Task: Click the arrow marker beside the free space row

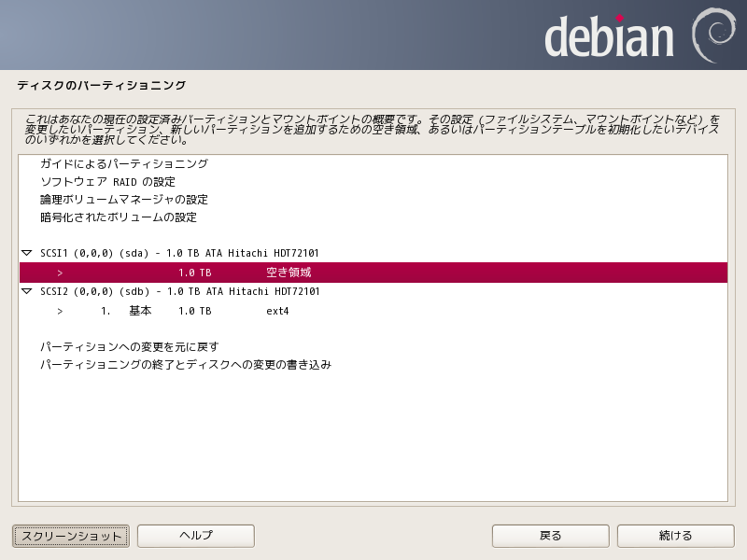Action: [60, 273]
